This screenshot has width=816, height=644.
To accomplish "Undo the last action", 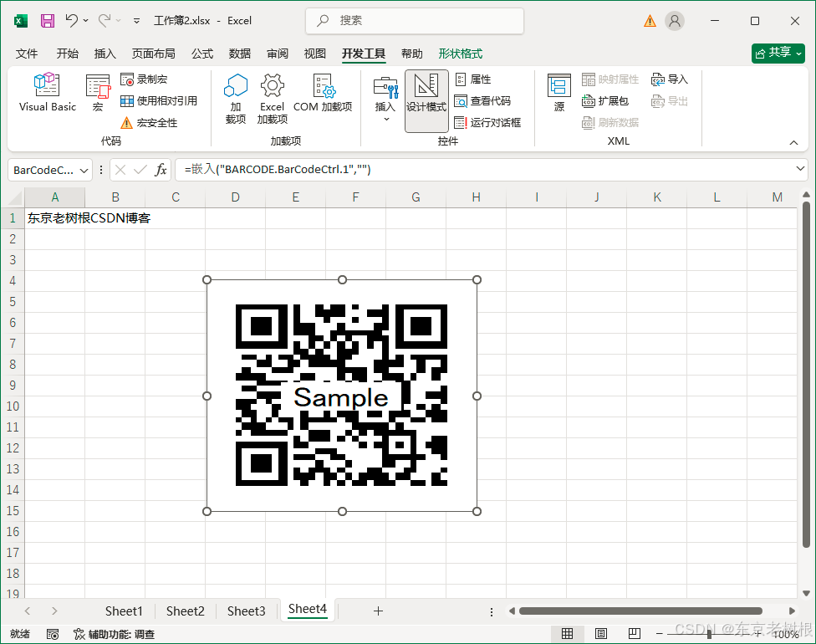I will coord(71,20).
